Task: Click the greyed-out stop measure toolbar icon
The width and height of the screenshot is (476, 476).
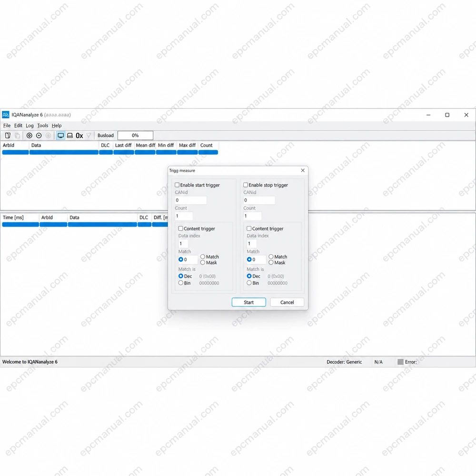Action: point(48,135)
